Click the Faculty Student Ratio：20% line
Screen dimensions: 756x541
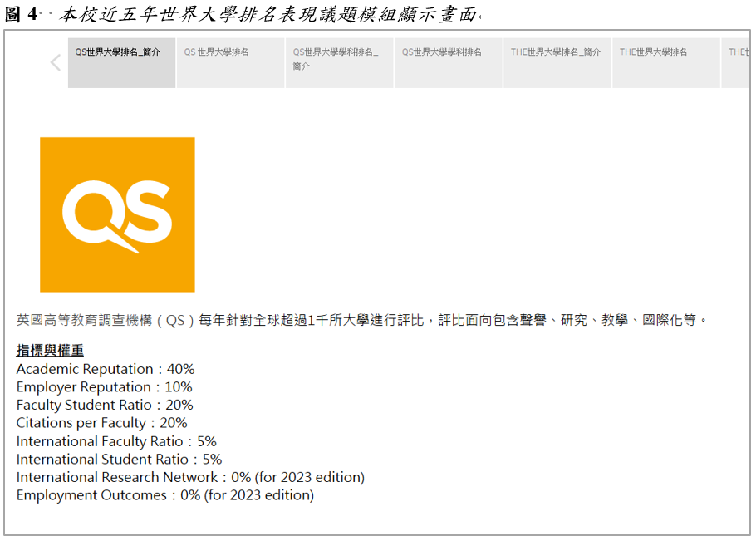click(105, 405)
